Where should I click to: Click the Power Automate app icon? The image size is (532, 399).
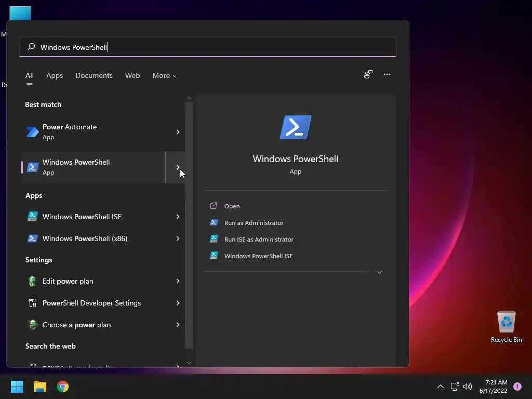[33, 132]
